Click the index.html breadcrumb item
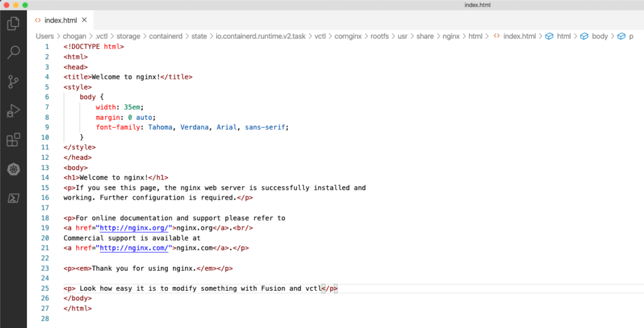The image size is (644, 328). [x=519, y=37]
